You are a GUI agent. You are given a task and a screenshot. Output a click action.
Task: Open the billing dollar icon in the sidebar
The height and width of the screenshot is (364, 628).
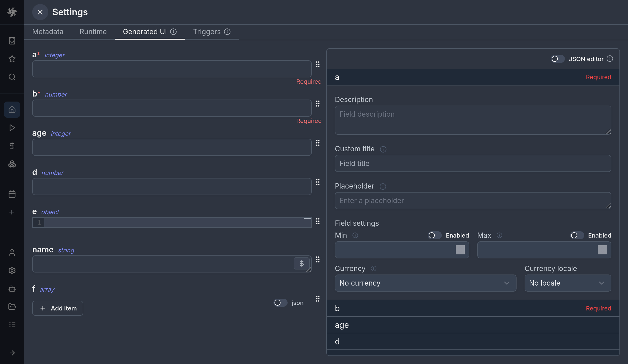[12, 145]
